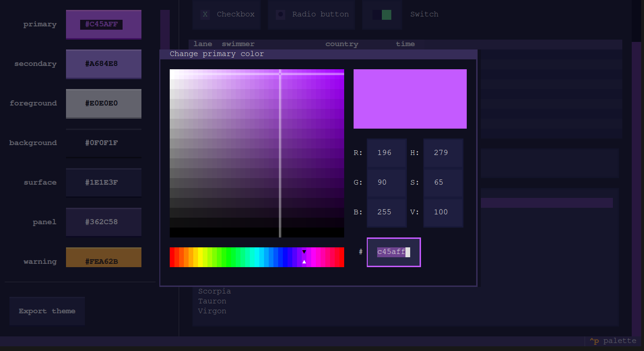
Task: Select Scorpia from the list
Action: point(214,291)
